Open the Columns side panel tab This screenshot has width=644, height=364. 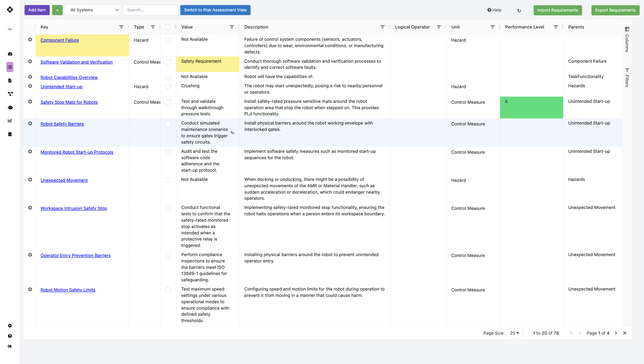pyautogui.click(x=627, y=39)
